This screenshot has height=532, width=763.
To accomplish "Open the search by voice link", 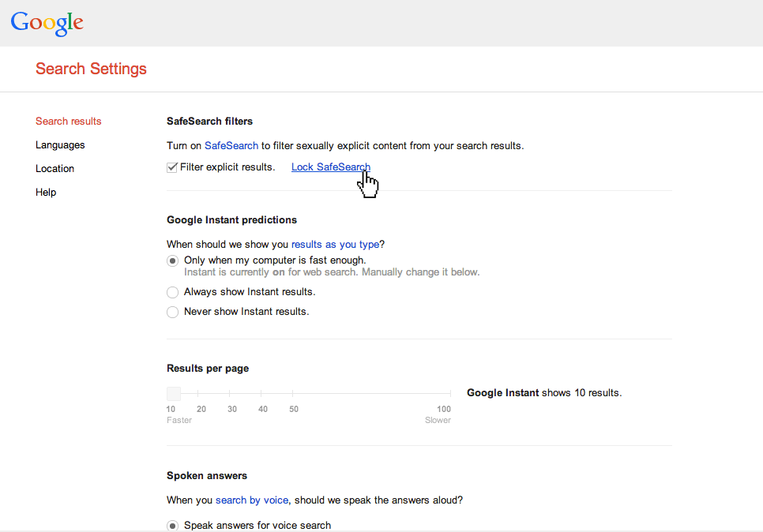I will 252,500.
